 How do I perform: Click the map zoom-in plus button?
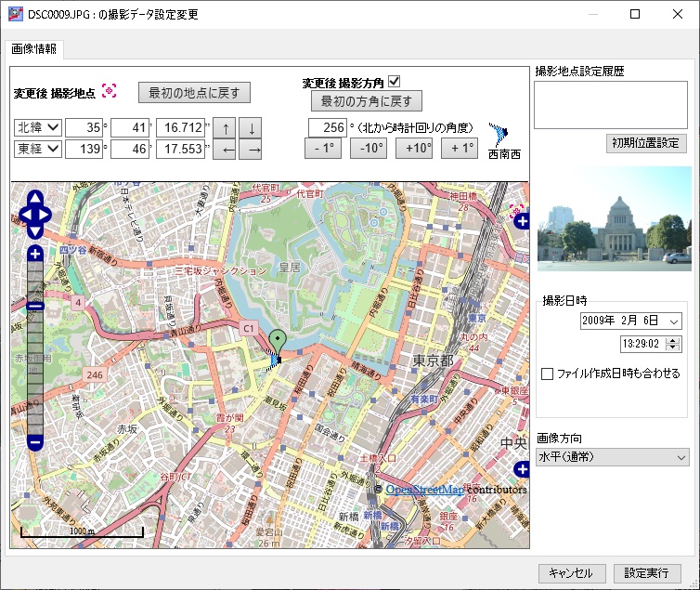point(35,254)
